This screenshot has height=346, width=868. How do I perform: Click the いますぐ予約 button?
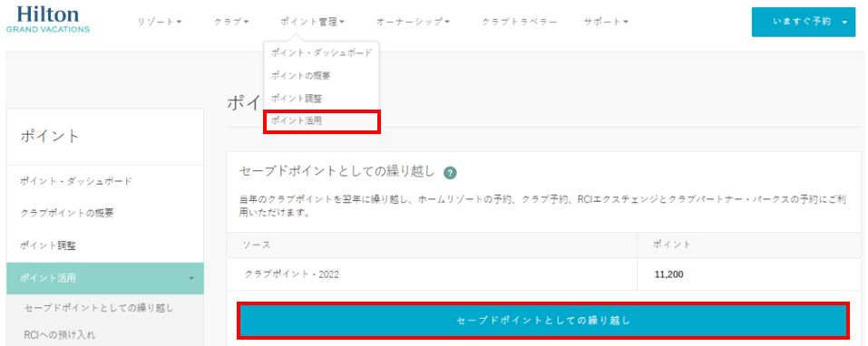pyautogui.click(x=804, y=22)
